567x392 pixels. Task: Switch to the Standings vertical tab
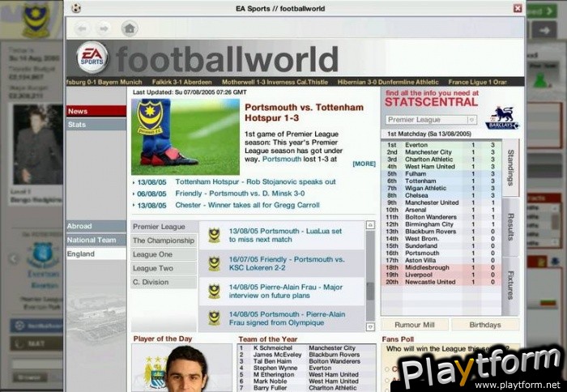(511, 168)
